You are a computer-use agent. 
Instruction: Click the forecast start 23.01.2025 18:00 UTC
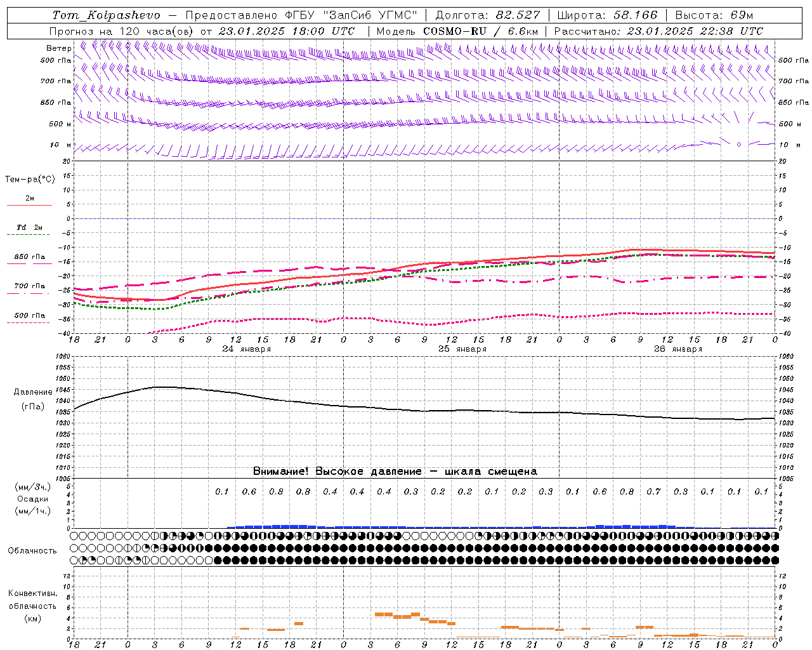[x=287, y=31]
